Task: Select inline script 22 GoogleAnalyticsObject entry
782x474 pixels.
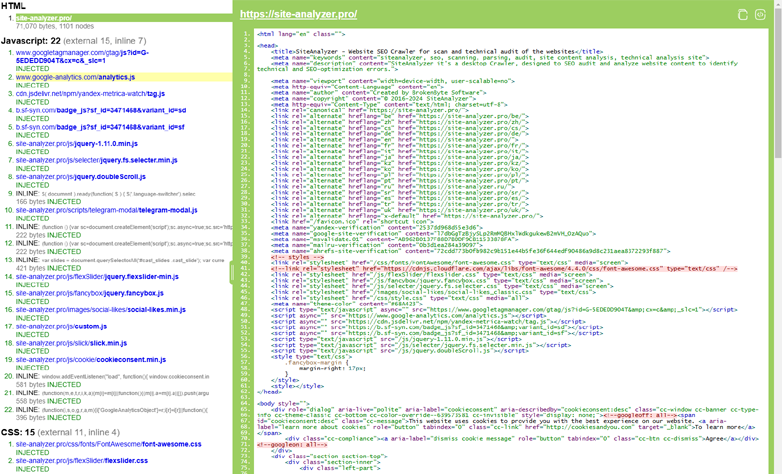Action: [x=112, y=410]
